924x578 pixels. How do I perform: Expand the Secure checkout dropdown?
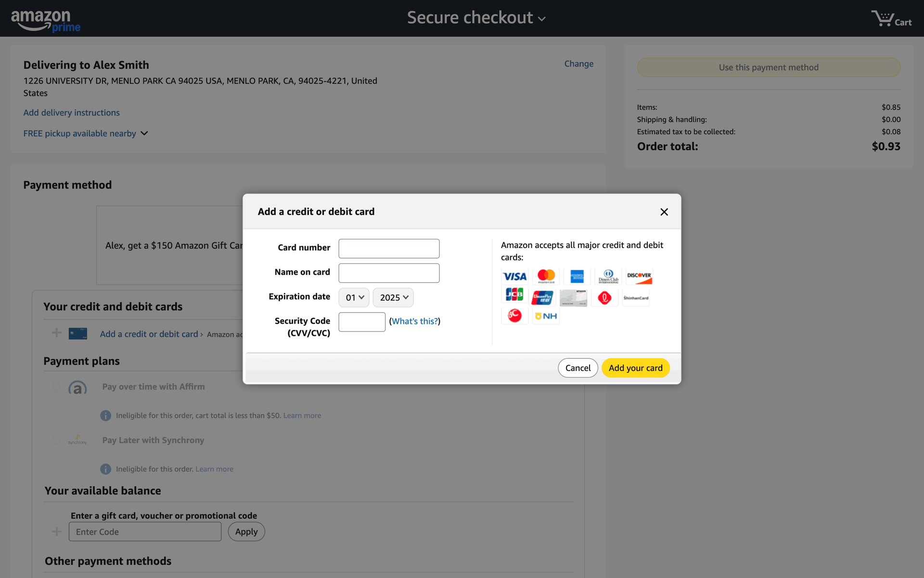(476, 18)
